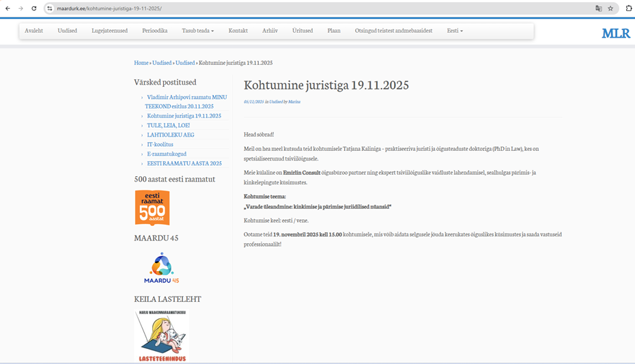The height and width of the screenshot is (364, 635).
Task: Open the Lasteteenindus banner image
Action: [x=161, y=335]
